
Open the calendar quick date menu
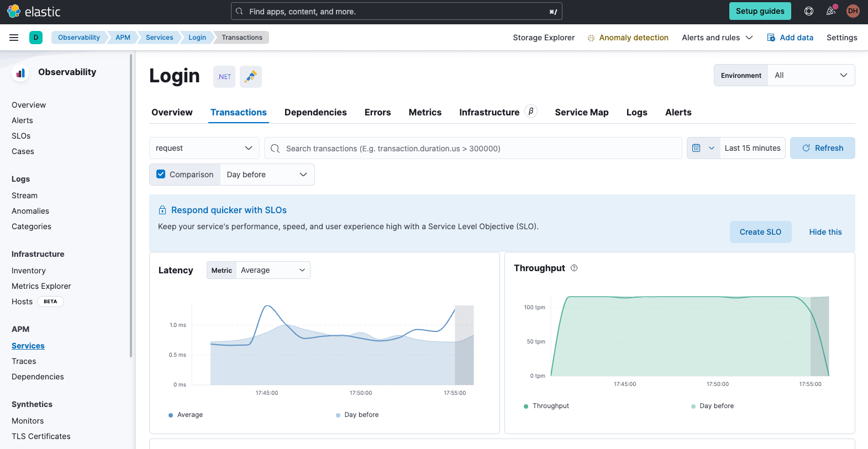coord(703,148)
